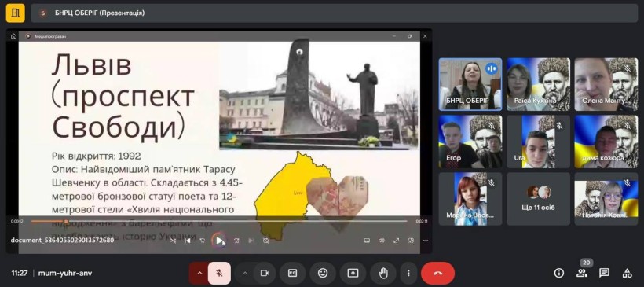Leave the call with the red button
The width and height of the screenshot is (644, 287).
437,273
